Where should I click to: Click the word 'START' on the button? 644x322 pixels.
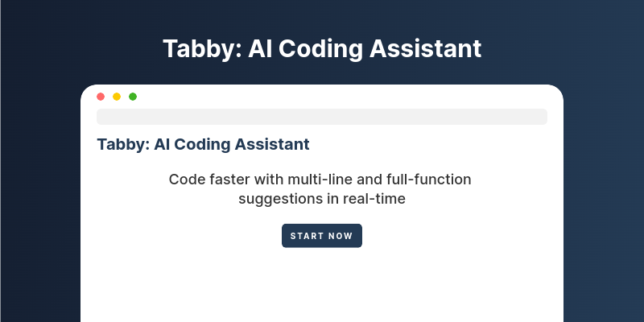[x=302, y=236]
